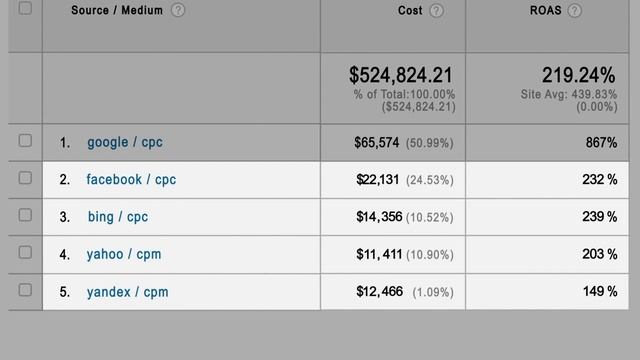Check the google / cpc row checkbox
The height and width of the screenshot is (360, 640).
click(25, 140)
